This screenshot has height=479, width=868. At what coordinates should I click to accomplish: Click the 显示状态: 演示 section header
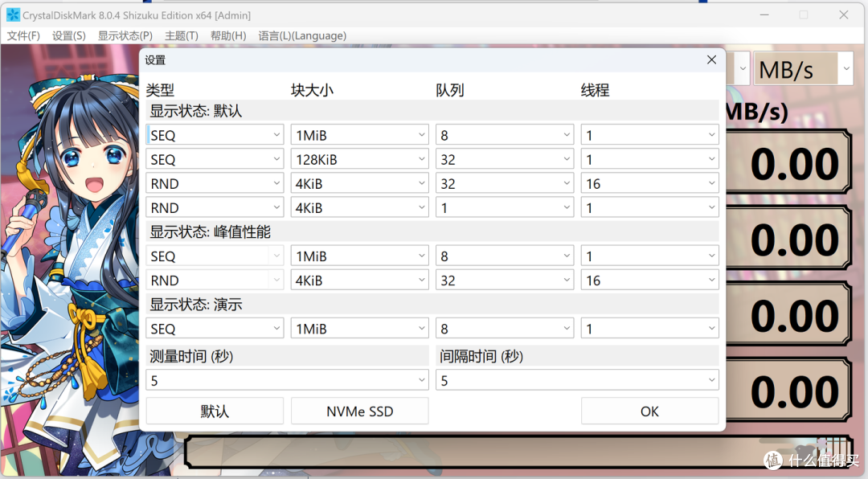pyautogui.click(x=432, y=304)
